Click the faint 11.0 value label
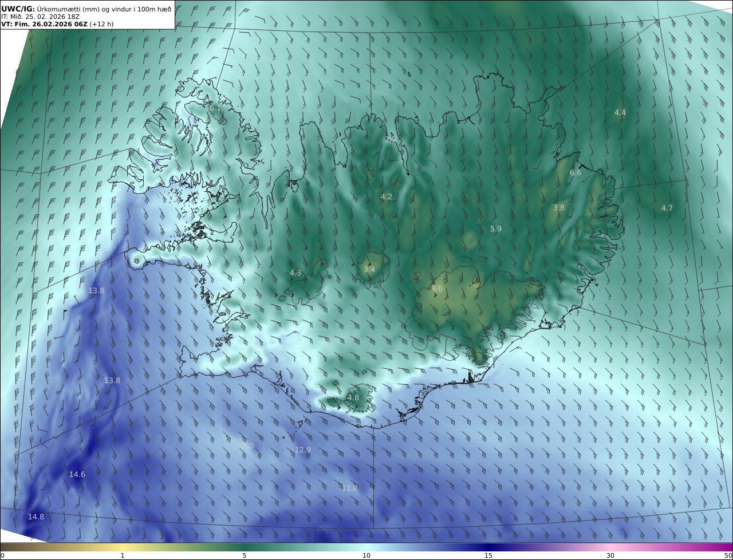733x560 pixels. point(246,446)
